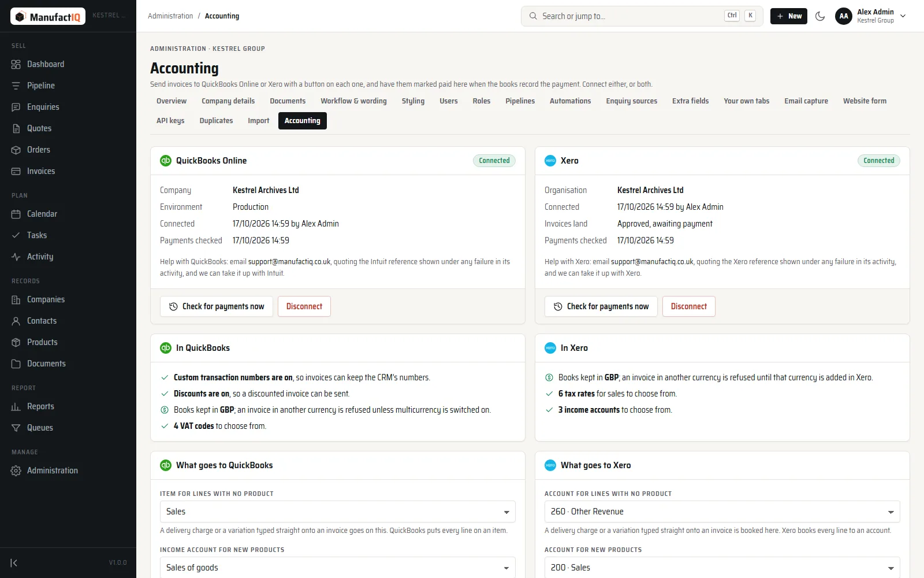Check for payments now in Xero card

(x=601, y=306)
